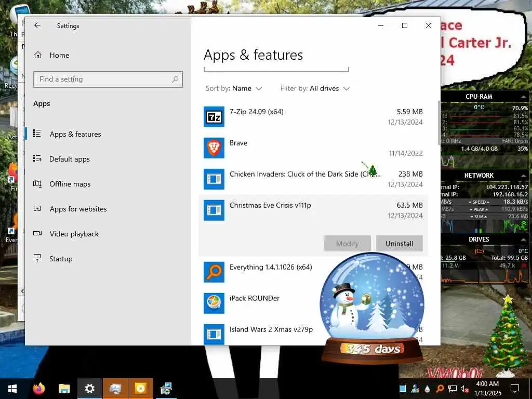Viewport: 532px width, 399px height.
Task: Select the 7-Zip app icon
Action: pyautogui.click(x=214, y=117)
